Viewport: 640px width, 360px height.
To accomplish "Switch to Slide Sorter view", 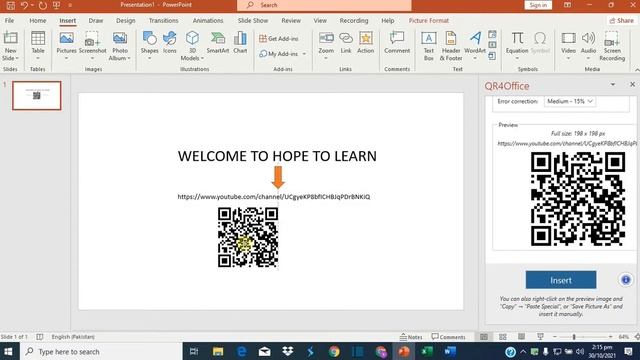I will tap(502, 337).
